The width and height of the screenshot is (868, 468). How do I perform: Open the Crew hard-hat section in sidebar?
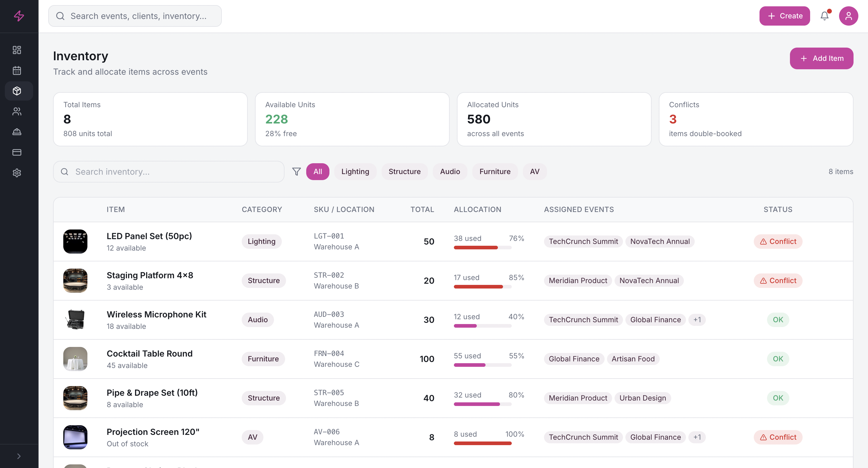[17, 132]
